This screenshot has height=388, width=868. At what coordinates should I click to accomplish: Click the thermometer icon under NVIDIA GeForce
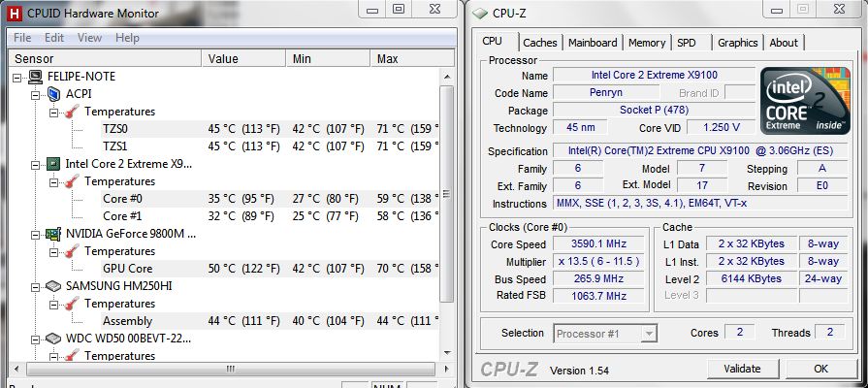tap(72, 251)
